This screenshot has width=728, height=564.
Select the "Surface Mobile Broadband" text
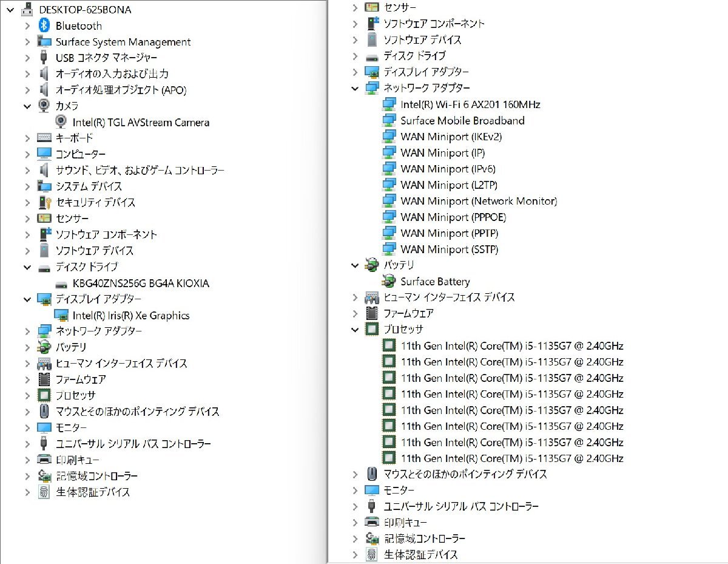point(462,120)
